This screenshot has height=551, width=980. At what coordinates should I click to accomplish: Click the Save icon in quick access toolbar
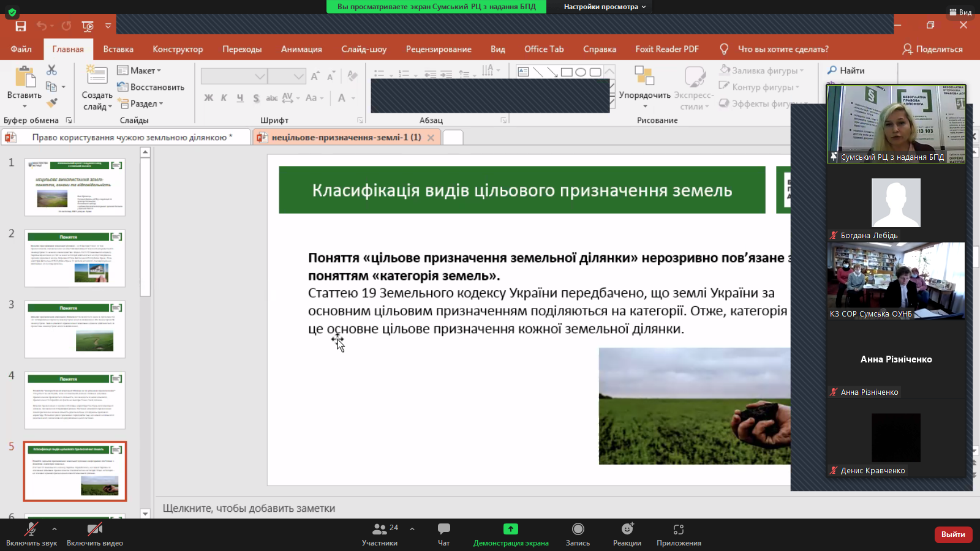click(x=21, y=26)
